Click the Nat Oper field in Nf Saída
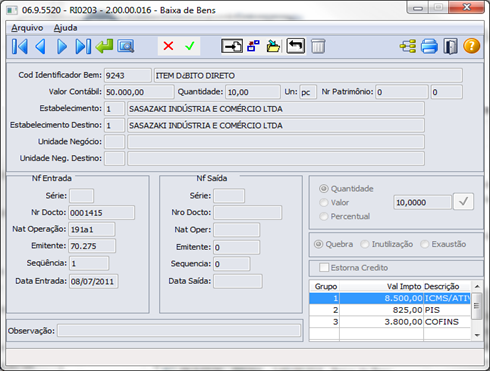Image resolution: width=490 pixels, height=371 pixels. pyautogui.click(x=237, y=230)
